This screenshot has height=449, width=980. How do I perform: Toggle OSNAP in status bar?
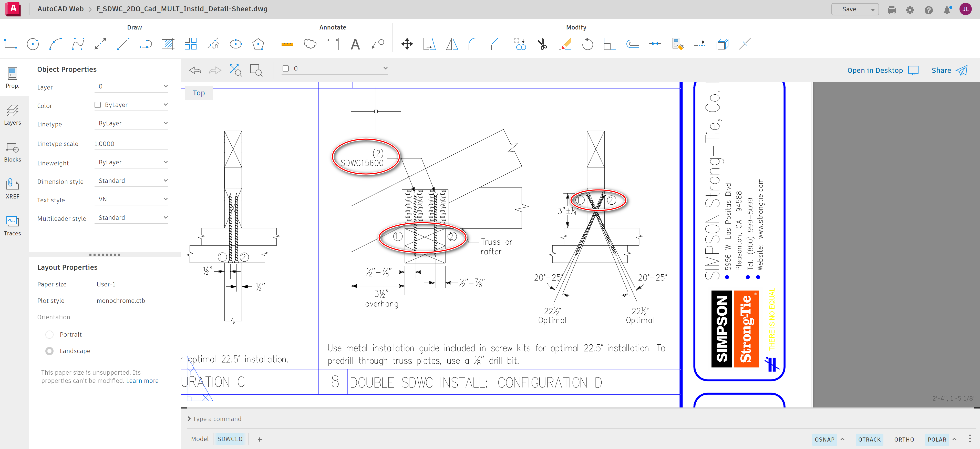[824, 439]
